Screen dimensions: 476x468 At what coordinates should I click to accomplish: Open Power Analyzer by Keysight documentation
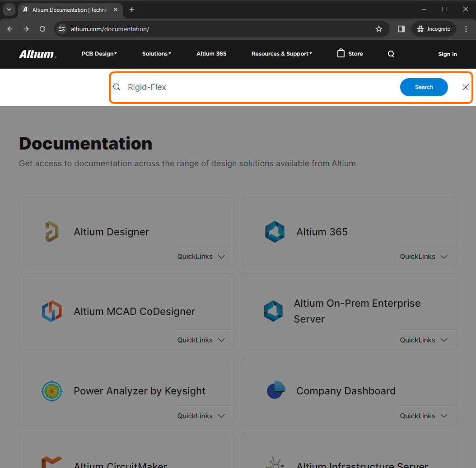[140, 391]
